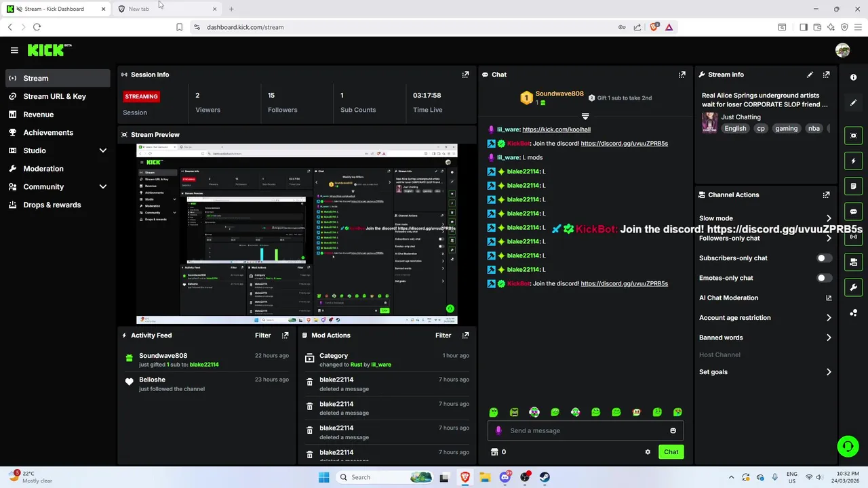868x488 pixels.
Task: Pop out the Chat panel
Action: [682, 75]
